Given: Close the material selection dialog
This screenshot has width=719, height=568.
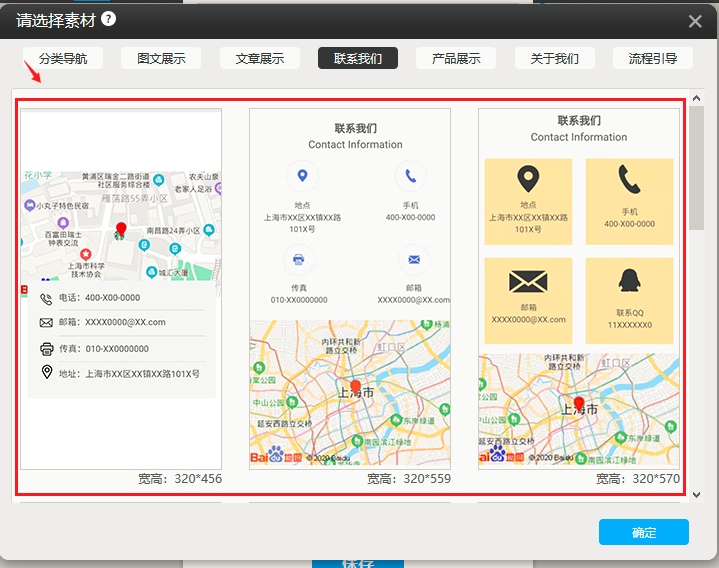Looking at the screenshot, I should point(695,21).
